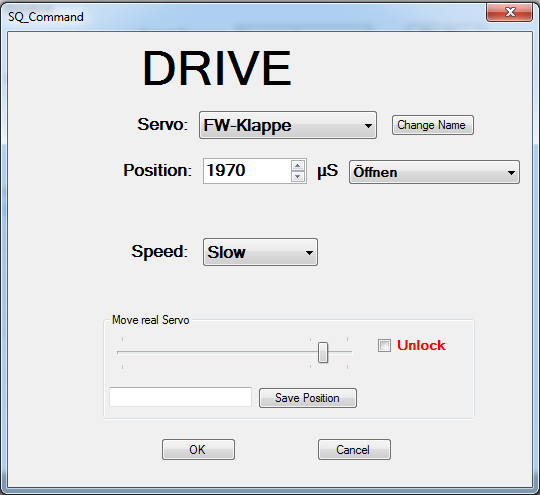Click the red Unlock label

pyautogui.click(x=421, y=345)
